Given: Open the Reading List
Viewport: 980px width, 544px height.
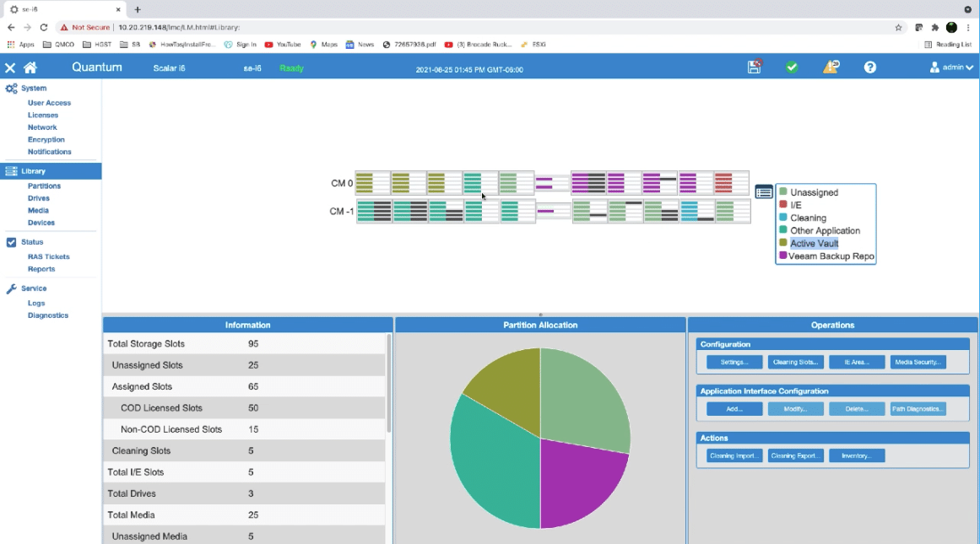Looking at the screenshot, I should pos(947,45).
